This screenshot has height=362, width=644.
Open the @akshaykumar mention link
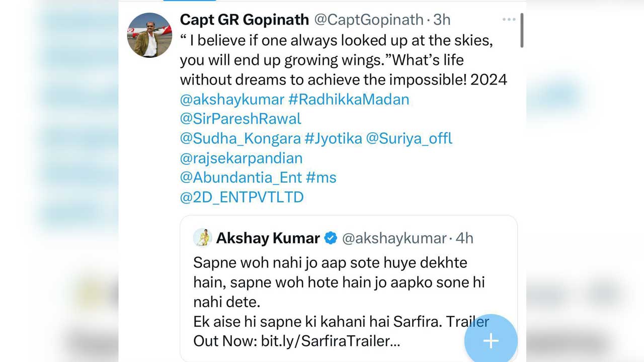(x=232, y=99)
